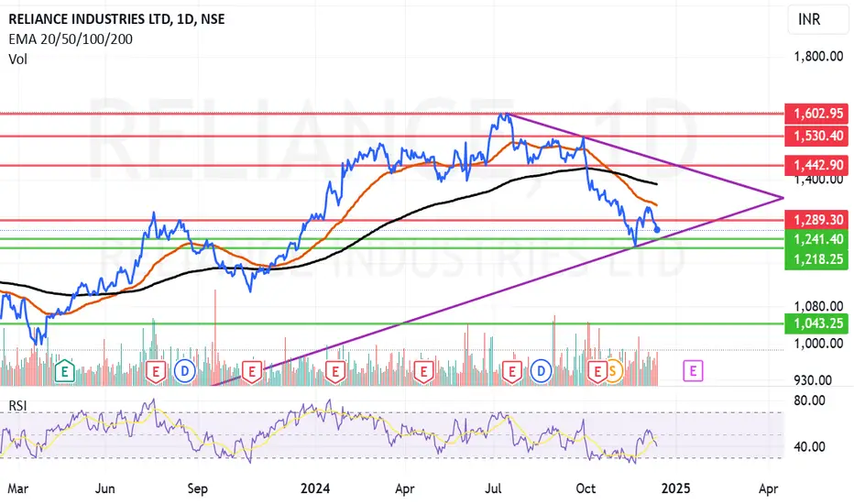Select the Jun label on time axis
This screenshot has height=504, width=854.
(105, 488)
